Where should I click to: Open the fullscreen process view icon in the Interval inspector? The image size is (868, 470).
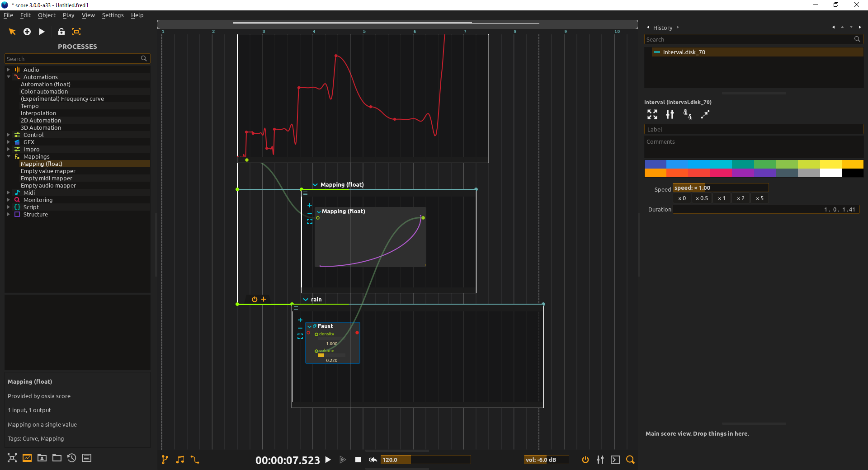point(652,114)
